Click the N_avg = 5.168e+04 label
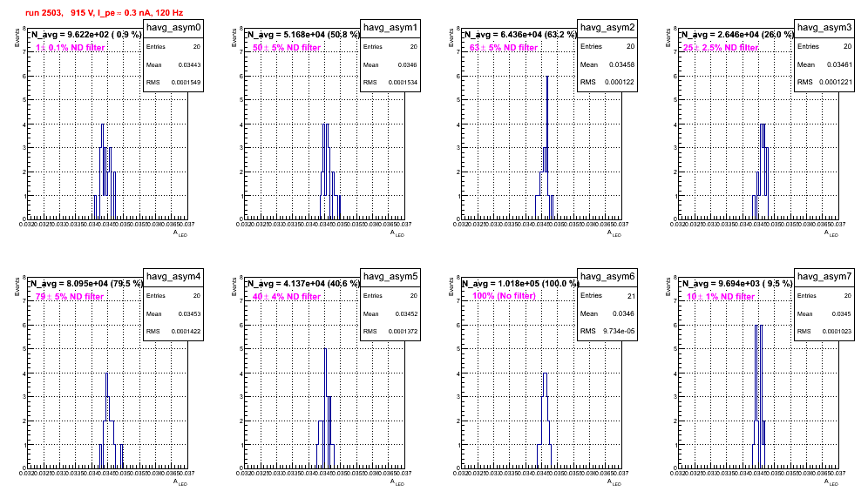The image size is (868, 498). tap(303, 34)
